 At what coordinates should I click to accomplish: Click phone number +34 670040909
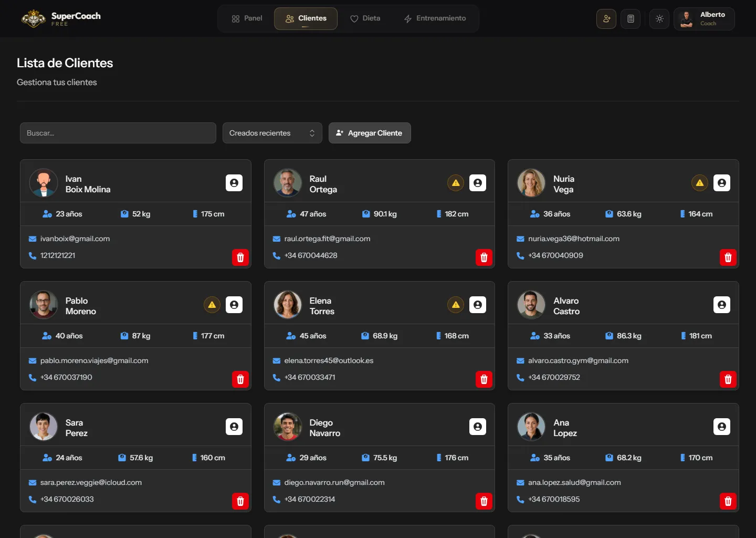pos(555,255)
